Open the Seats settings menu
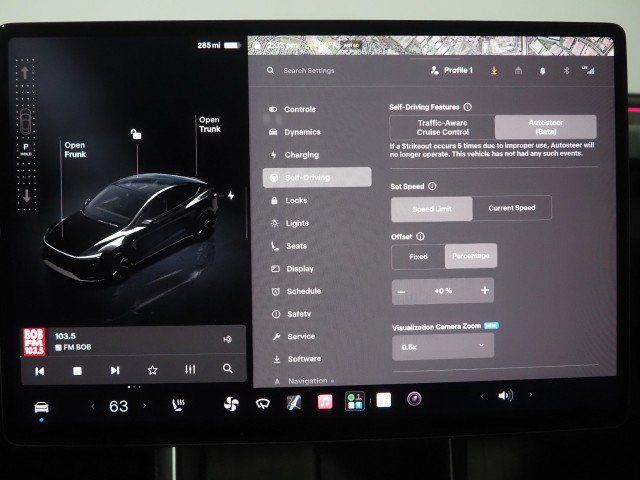 [296, 246]
